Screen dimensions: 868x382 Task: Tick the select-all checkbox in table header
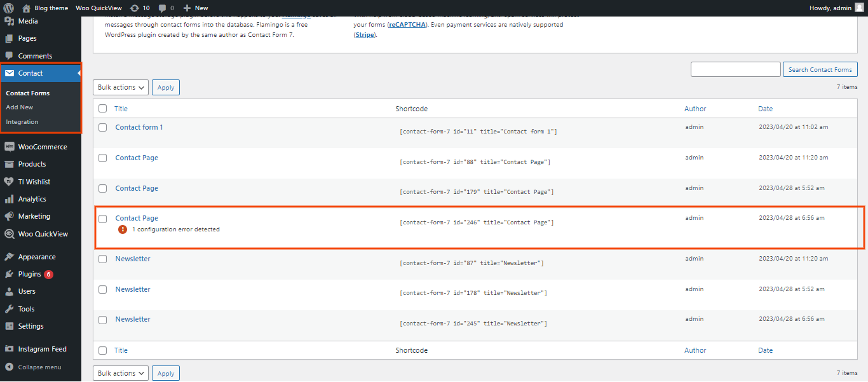[103, 109]
